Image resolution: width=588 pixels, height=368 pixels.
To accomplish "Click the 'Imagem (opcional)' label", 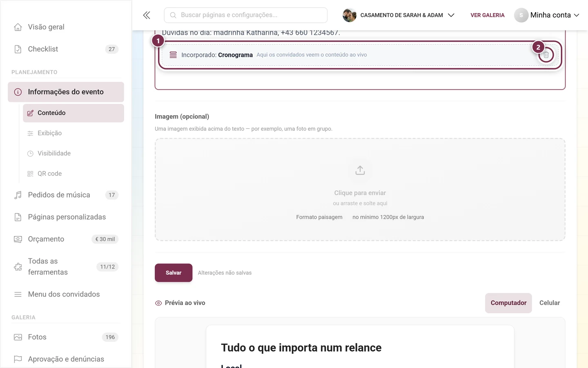I will coord(182,117).
